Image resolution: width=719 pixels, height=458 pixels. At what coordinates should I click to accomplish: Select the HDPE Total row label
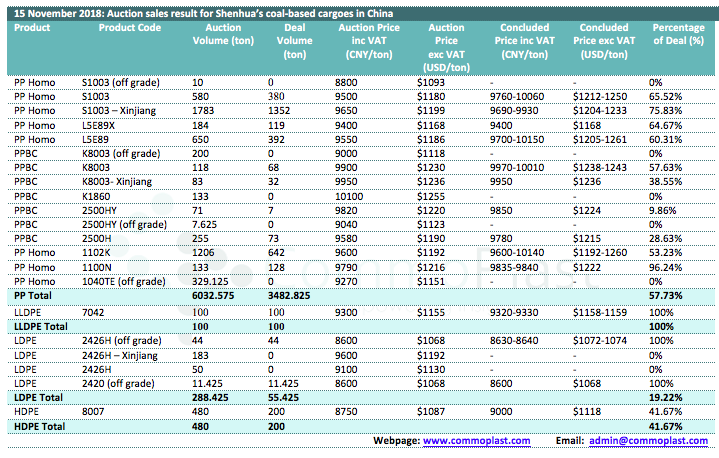click(38, 425)
